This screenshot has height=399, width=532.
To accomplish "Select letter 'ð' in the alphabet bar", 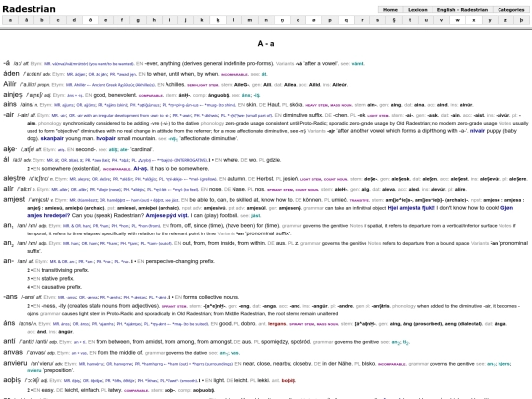I will tap(90, 20).
